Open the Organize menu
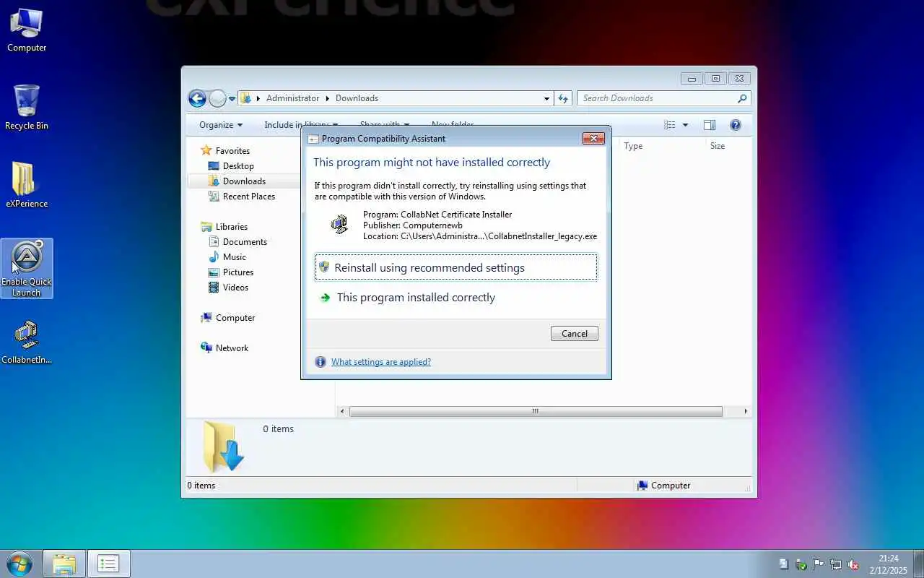924x578 pixels. [x=221, y=125]
